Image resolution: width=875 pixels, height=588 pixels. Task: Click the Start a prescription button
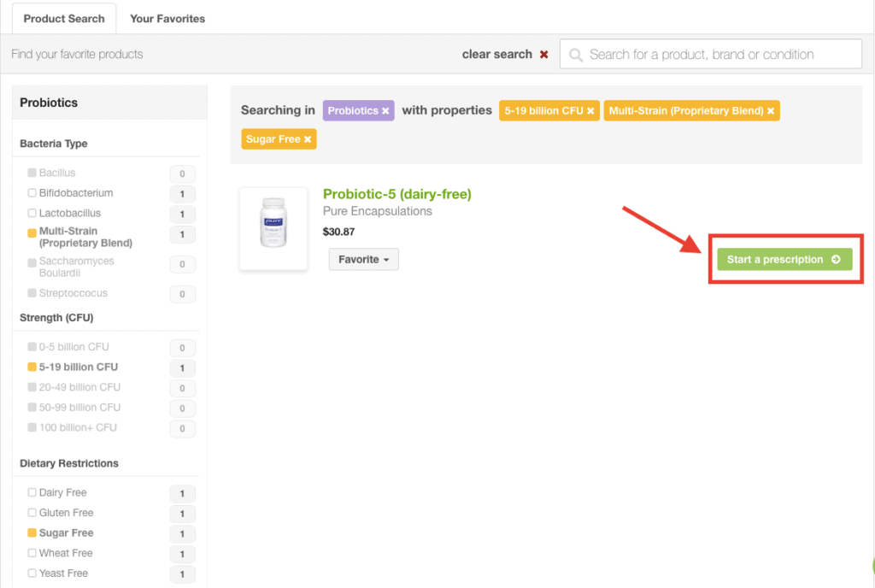784,260
